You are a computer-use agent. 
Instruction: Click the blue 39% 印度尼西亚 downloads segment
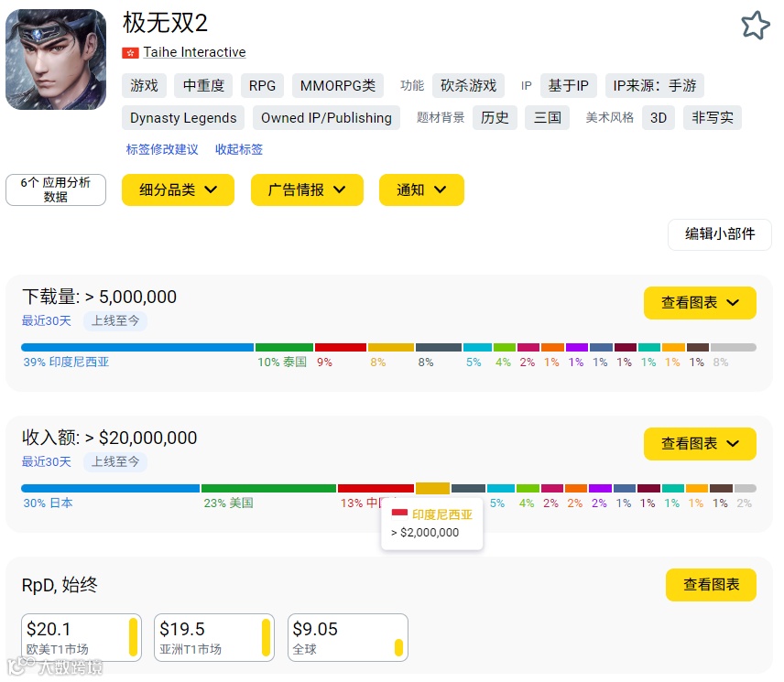point(137,347)
